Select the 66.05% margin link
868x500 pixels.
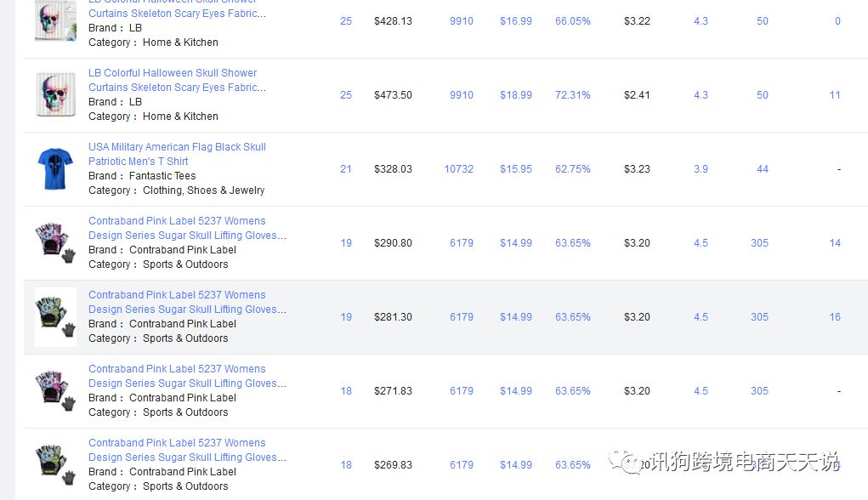[572, 21]
